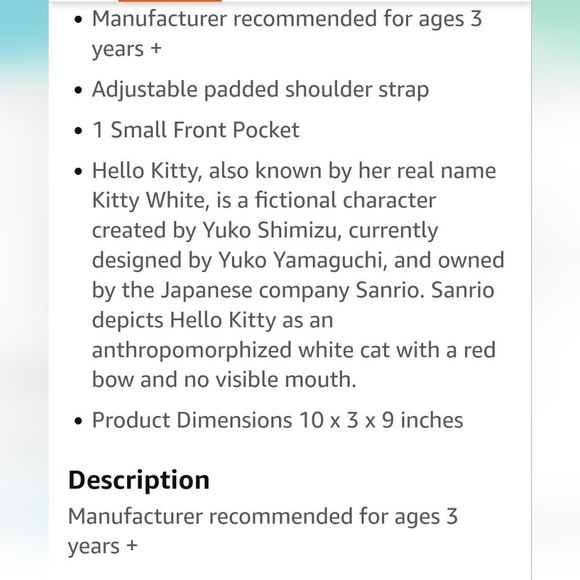Click the bullet dot before Adjustable padded shoulder strap

(78, 90)
